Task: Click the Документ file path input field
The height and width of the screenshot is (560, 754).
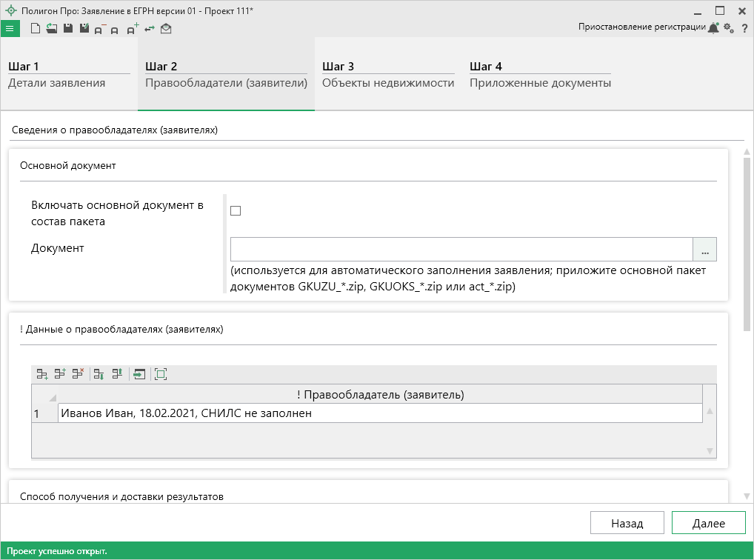Action: [461, 250]
